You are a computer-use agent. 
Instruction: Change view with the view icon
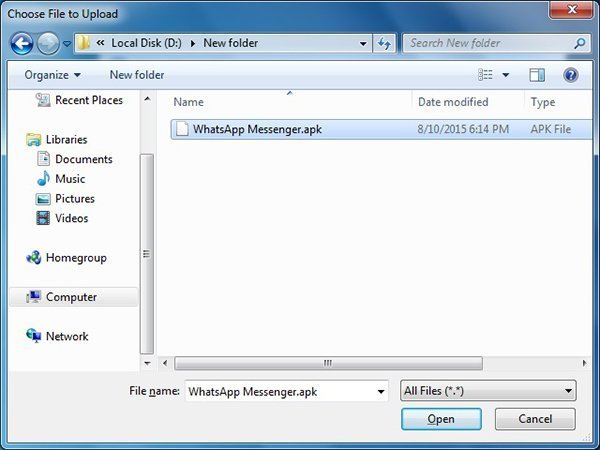pyautogui.click(x=485, y=75)
